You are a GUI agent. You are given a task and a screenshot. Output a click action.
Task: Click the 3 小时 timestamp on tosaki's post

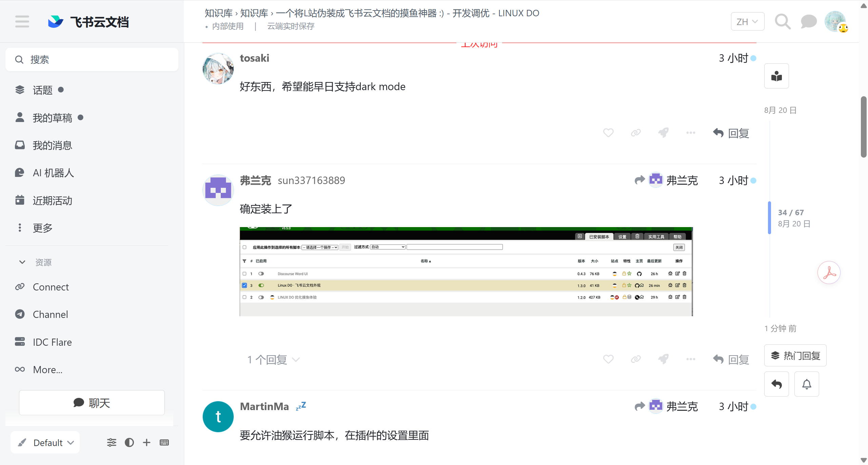pos(733,58)
